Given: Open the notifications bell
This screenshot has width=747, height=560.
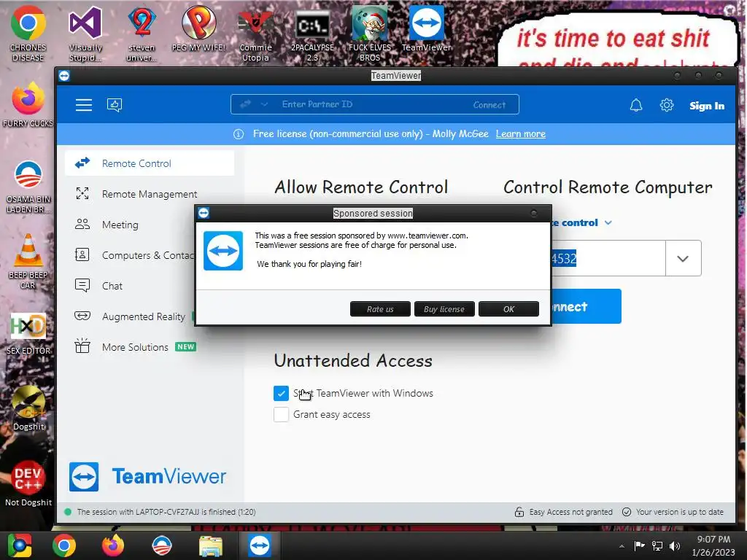Looking at the screenshot, I should click(x=636, y=105).
